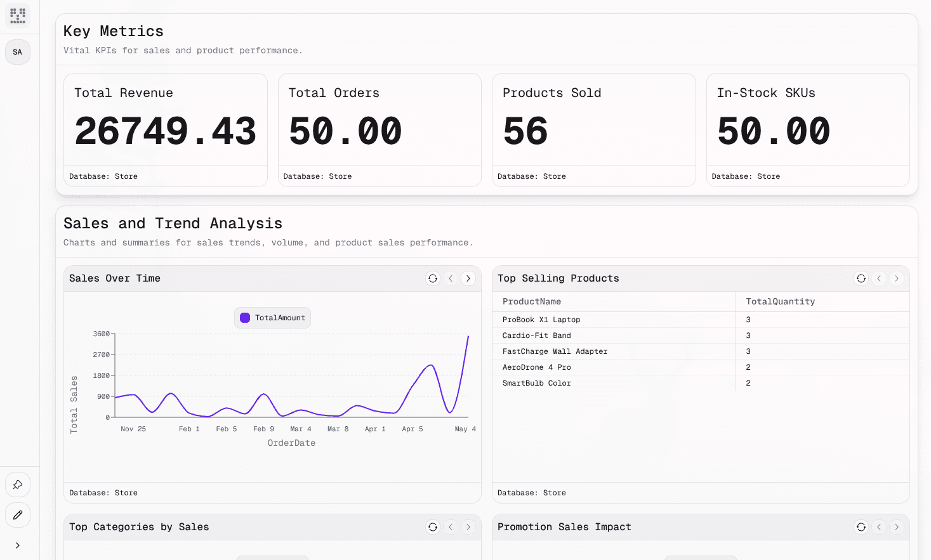Click the app logo at the top of sidebar
931x560 pixels.
coord(17,15)
